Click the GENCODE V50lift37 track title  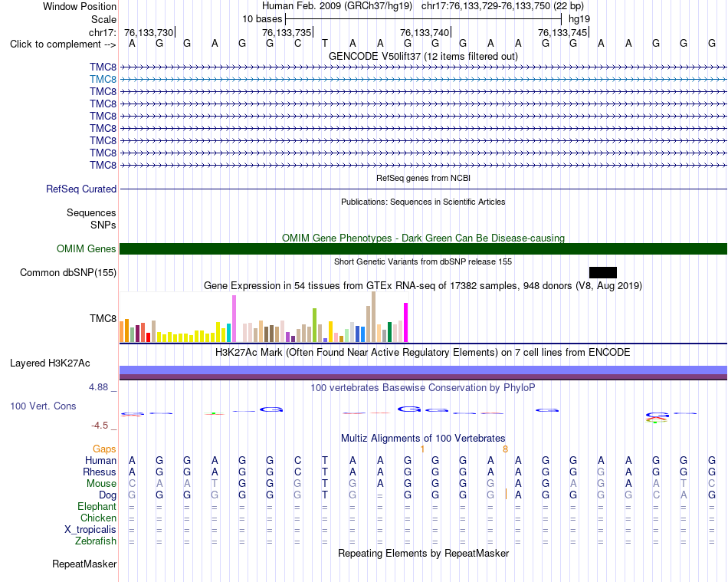pyautogui.click(x=423, y=56)
